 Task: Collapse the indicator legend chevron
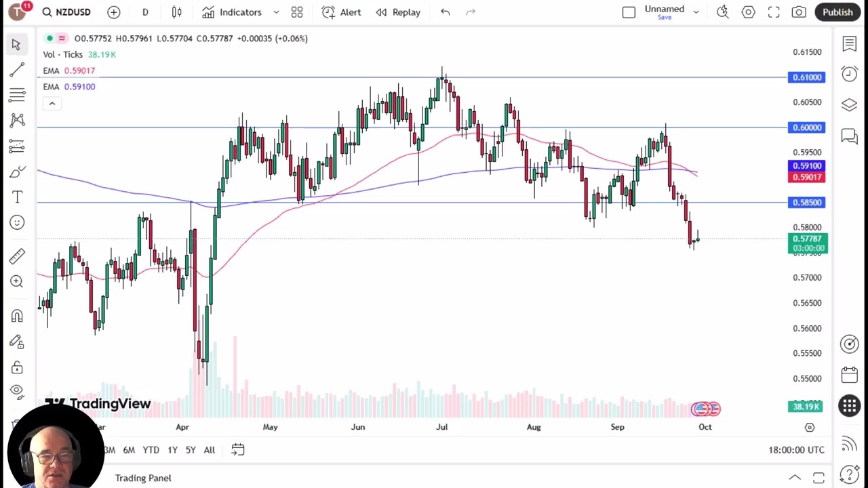coord(52,104)
